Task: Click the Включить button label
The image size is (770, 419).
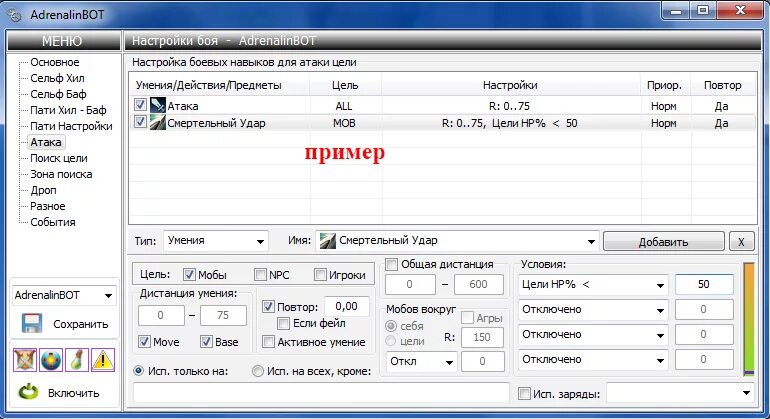Action: pos(74,393)
